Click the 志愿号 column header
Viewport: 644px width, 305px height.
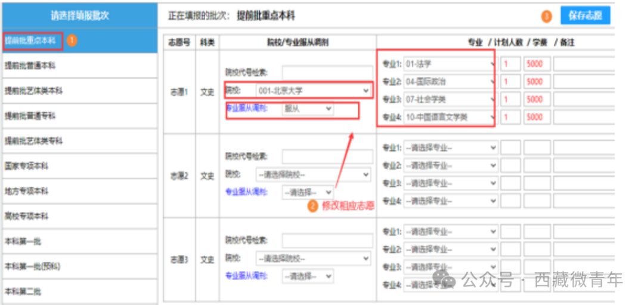[x=179, y=42]
